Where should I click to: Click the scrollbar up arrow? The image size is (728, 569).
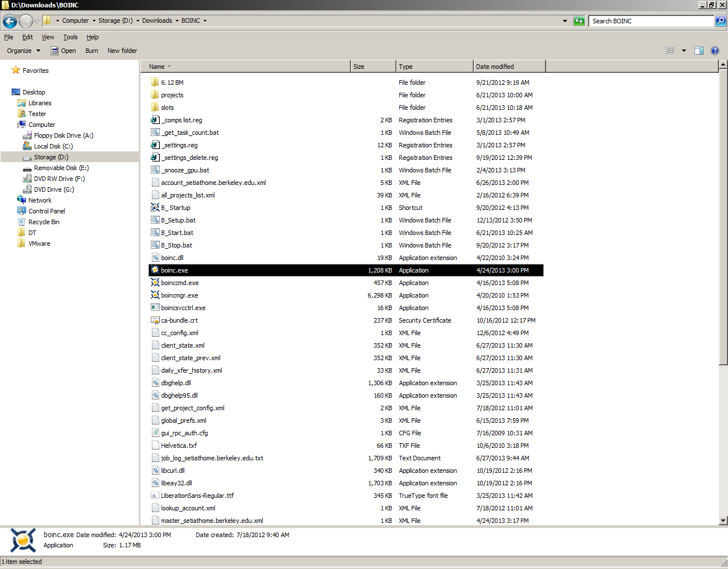723,64
